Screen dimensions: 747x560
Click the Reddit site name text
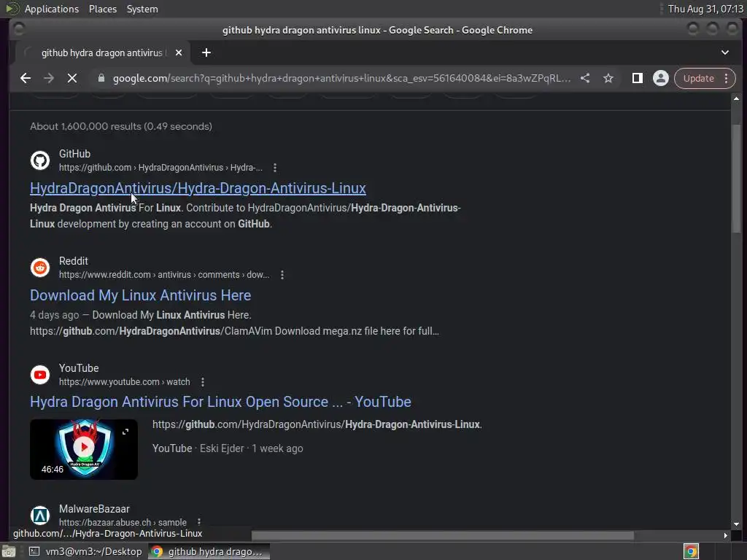pyautogui.click(x=74, y=261)
